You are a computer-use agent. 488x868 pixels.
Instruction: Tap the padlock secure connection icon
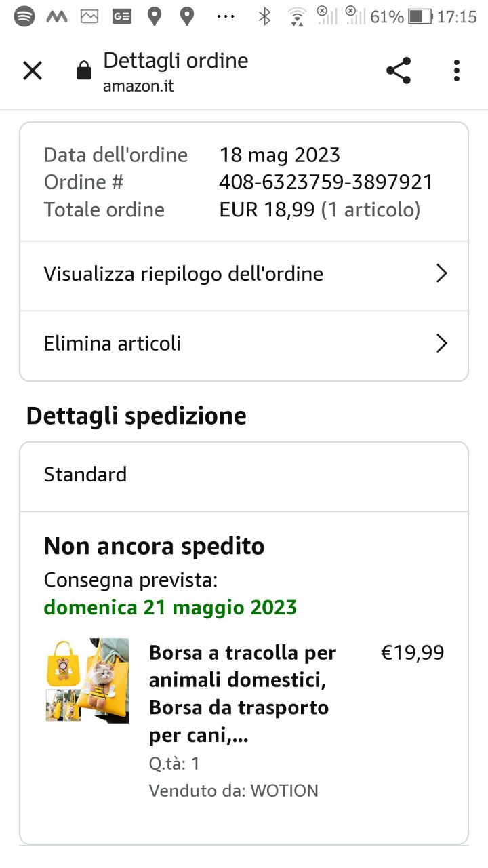click(84, 71)
